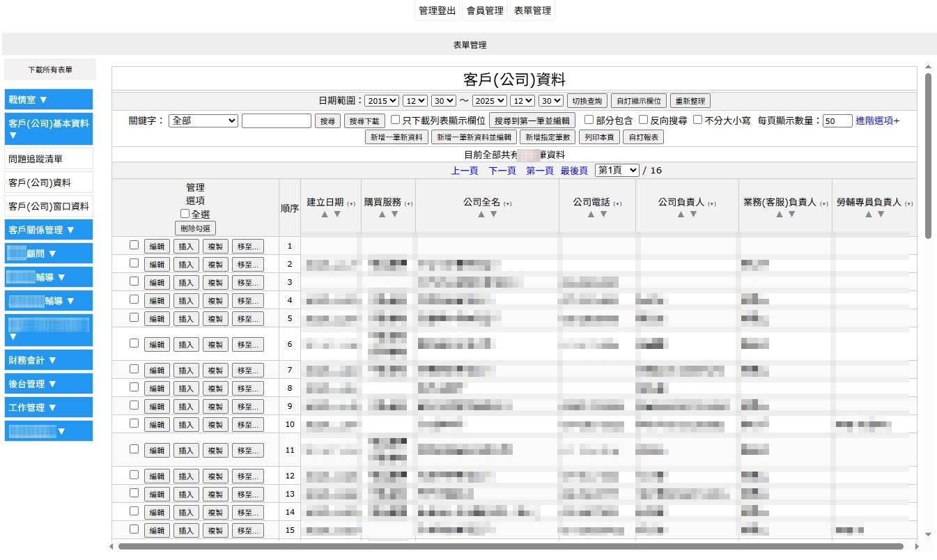Click the down sort arrow under 公司電話
Screen dimensions: 937x560
click(x=604, y=215)
